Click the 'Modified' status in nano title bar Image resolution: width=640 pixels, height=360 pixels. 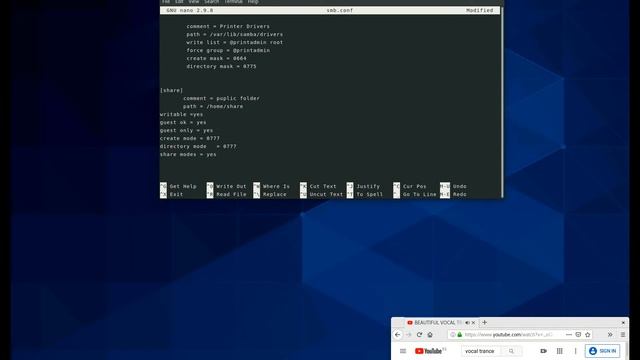coord(480,10)
